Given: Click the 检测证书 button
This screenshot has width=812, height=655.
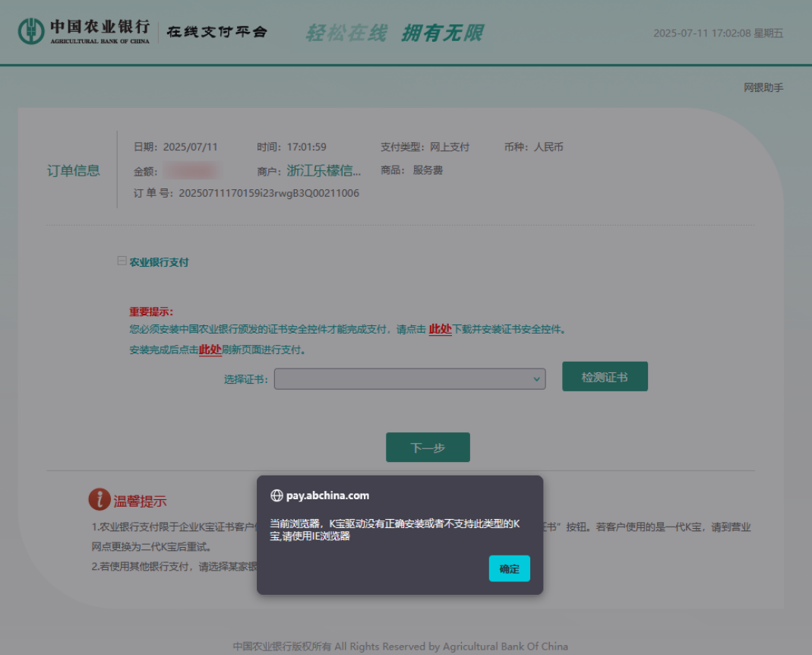Looking at the screenshot, I should (x=605, y=377).
